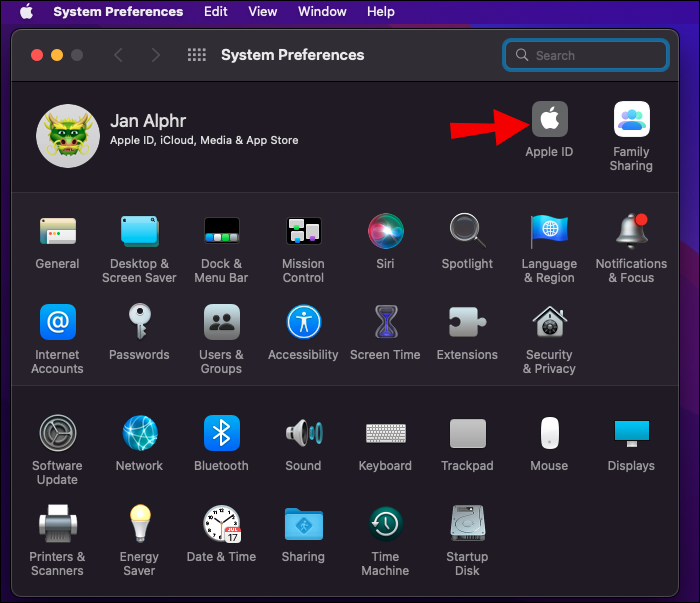This screenshot has height=603, width=700.
Task: Open the Displays preference pane
Action: pos(631,433)
